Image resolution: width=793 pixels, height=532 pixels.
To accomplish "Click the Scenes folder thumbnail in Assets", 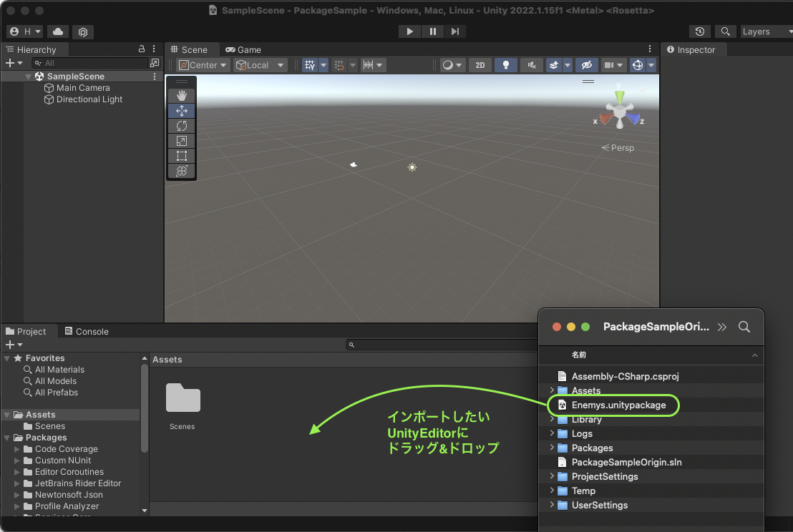I will click(183, 399).
